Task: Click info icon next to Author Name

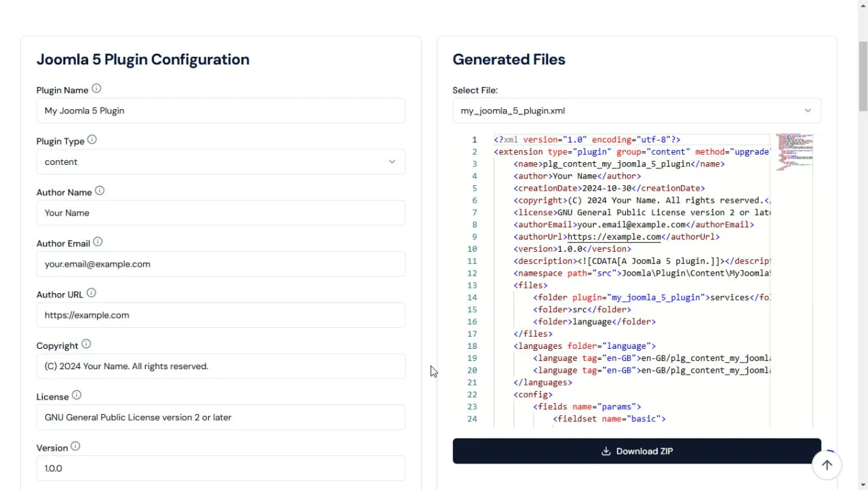Action: [x=100, y=191]
